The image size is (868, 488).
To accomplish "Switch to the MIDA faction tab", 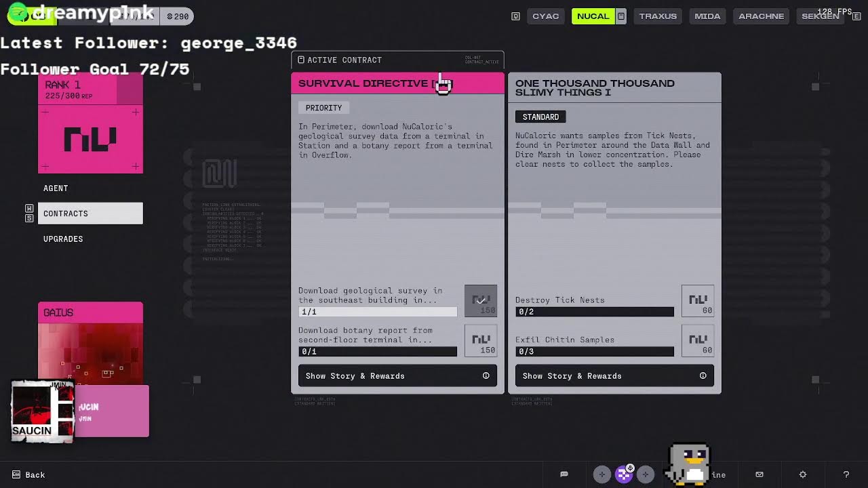I will 707,16.
